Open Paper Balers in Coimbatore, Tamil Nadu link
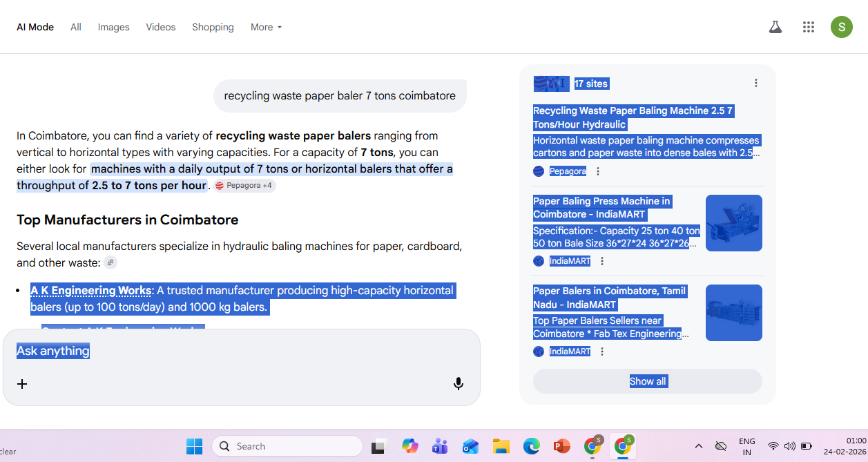 (610, 298)
